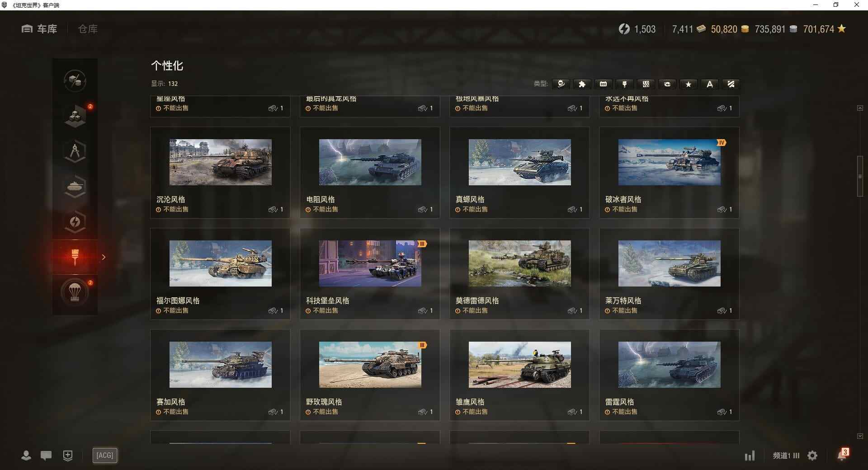Toggle the puzzle piece type filter
Screen dimensions: 868x470
(582, 84)
